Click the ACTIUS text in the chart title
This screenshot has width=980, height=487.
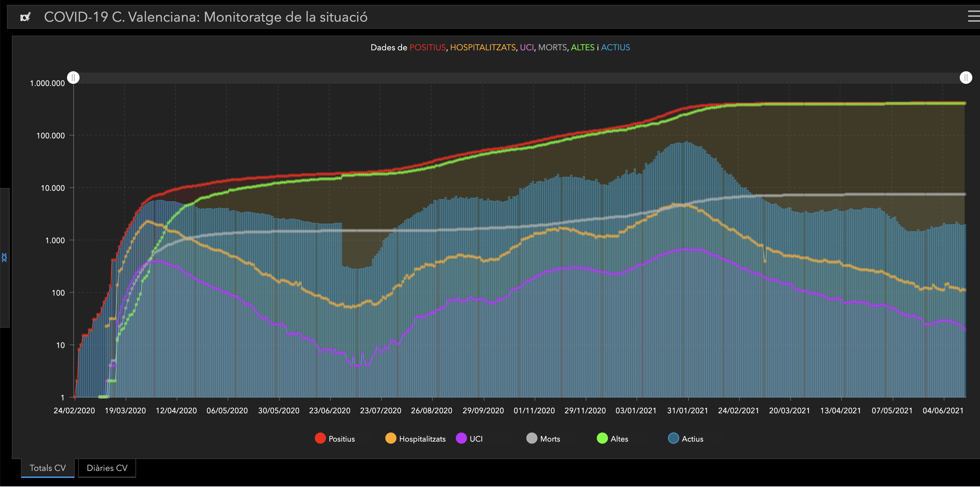615,48
